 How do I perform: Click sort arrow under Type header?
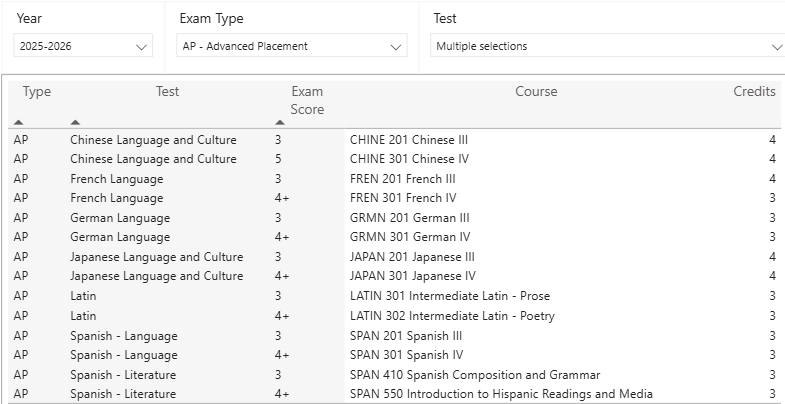[x=19, y=122]
